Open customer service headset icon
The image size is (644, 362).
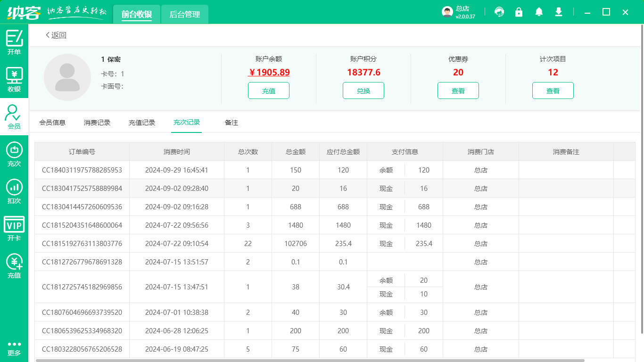(x=499, y=12)
